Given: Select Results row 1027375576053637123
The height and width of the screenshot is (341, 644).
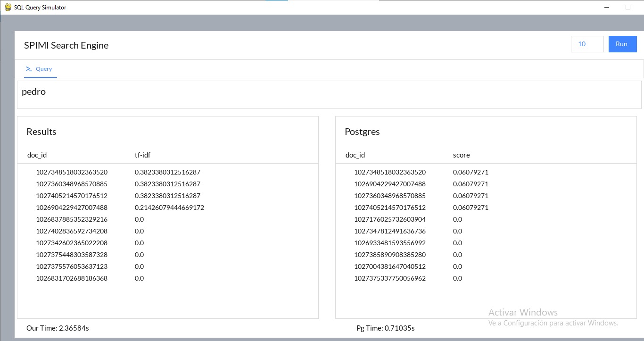Looking at the screenshot, I should [x=168, y=266].
